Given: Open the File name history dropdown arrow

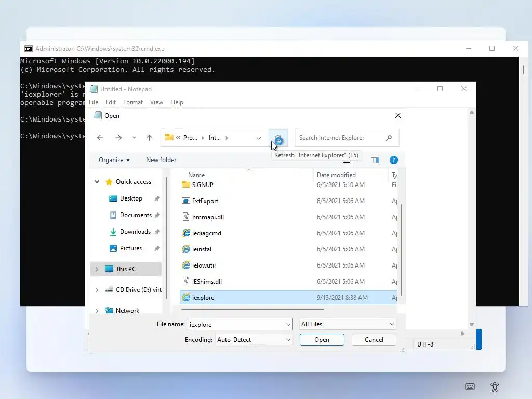Looking at the screenshot, I should tap(288, 324).
